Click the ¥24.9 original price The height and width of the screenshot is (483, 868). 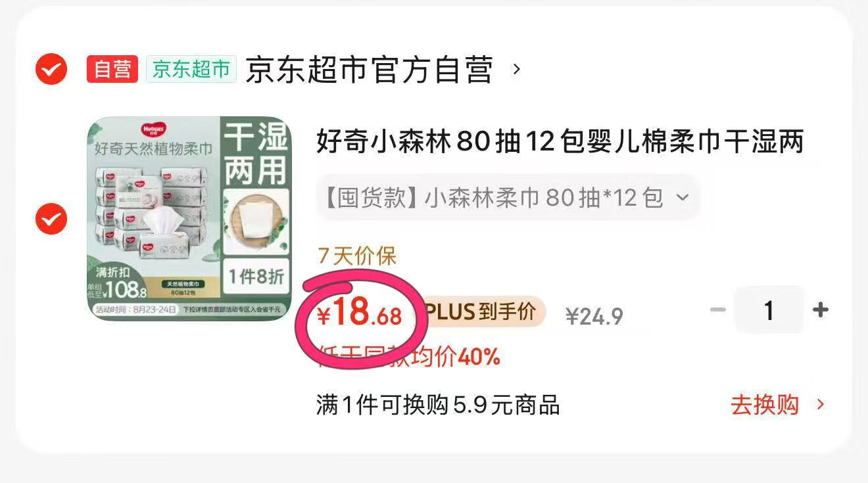(594, 317)
